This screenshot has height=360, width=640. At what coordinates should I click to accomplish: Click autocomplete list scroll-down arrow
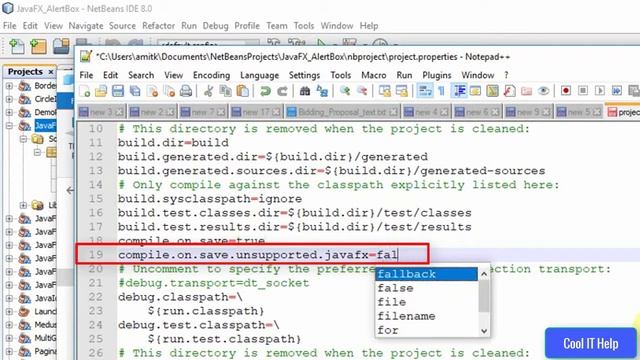[484, 331]
